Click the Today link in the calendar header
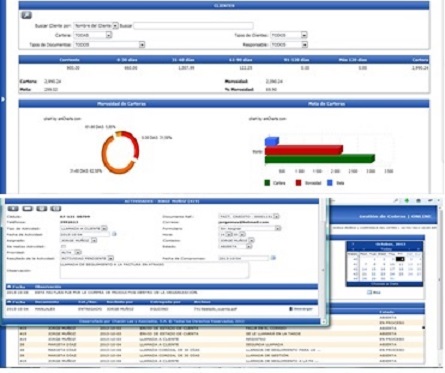Screen dimensions: 445x373 coord(386,249)
